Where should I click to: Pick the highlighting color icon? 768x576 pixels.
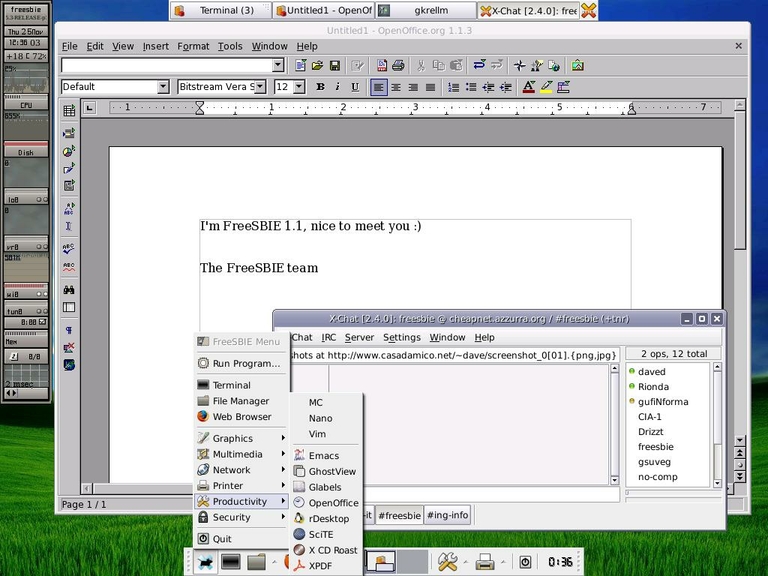point(546,87)
